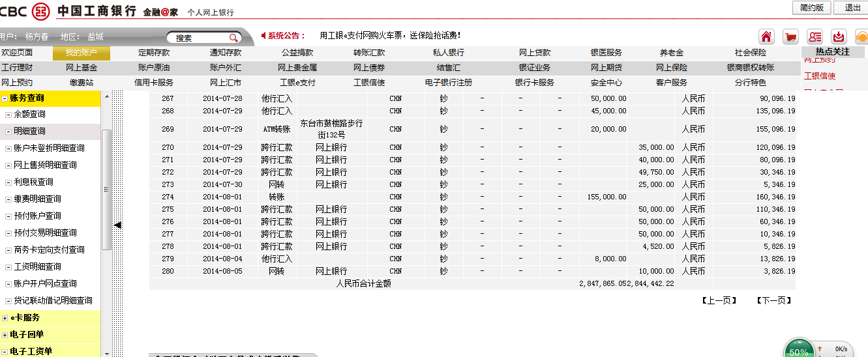Screen dimensions: 868x357
Task: Open 余额查询 in the sidebar
Action: (x=29, y=114)
